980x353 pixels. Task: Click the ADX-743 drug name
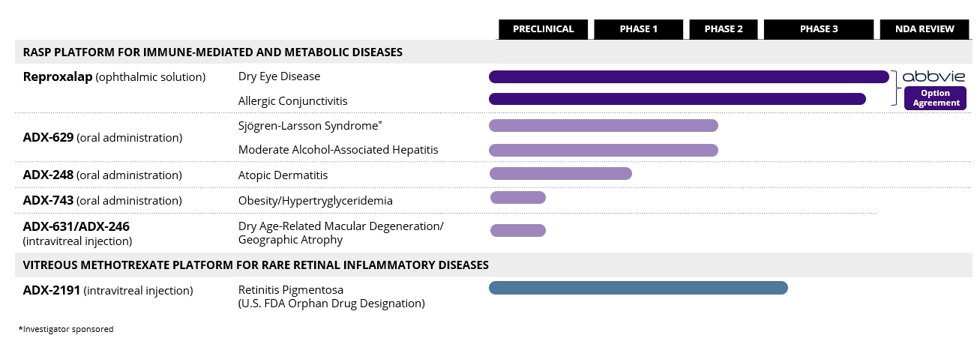click(x=48, y=200)
